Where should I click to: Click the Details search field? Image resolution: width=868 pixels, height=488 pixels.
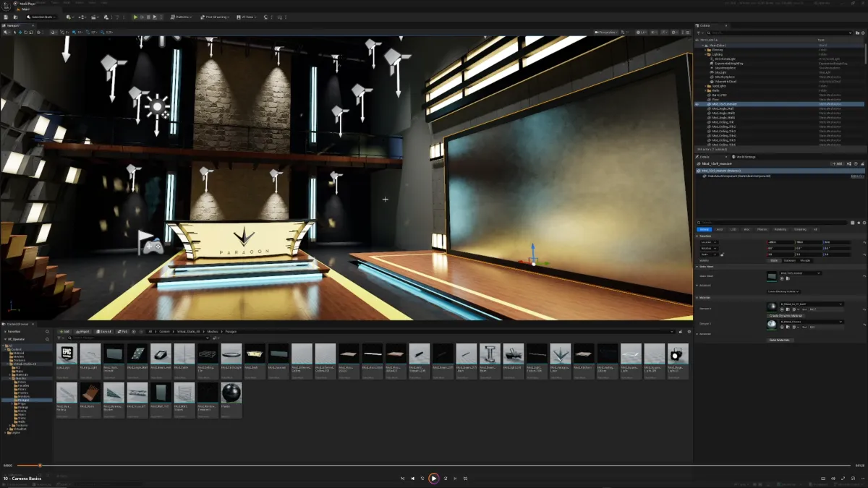coord(772,223)
